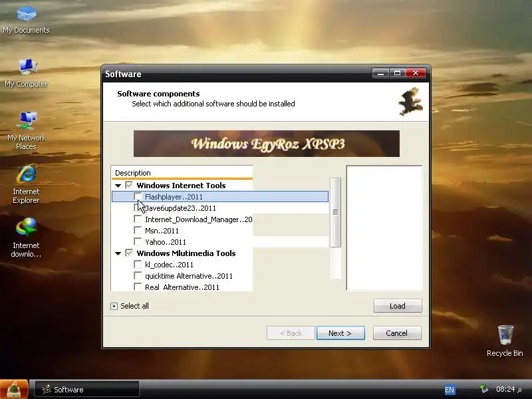Click the Windows EgyRoz XPSP3 banner
The height and width of the screenshot is (399, 532).
(267, 144)
